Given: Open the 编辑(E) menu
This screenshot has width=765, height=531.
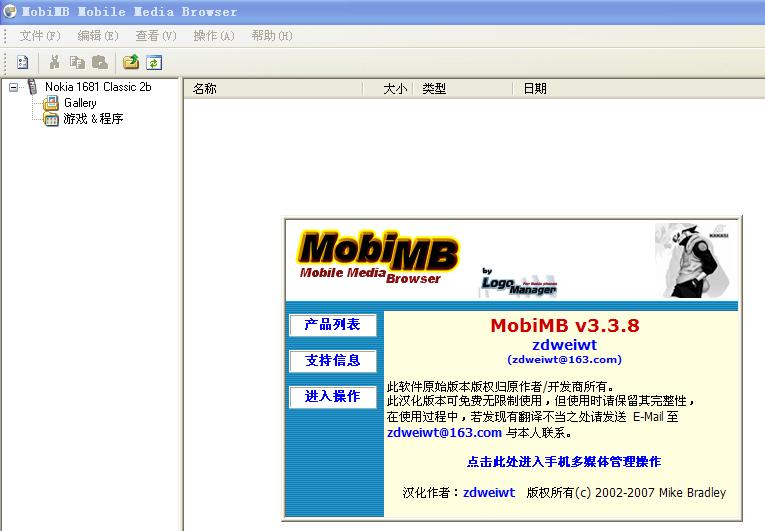Looking at the screenshot, I should tap(98, 36).
